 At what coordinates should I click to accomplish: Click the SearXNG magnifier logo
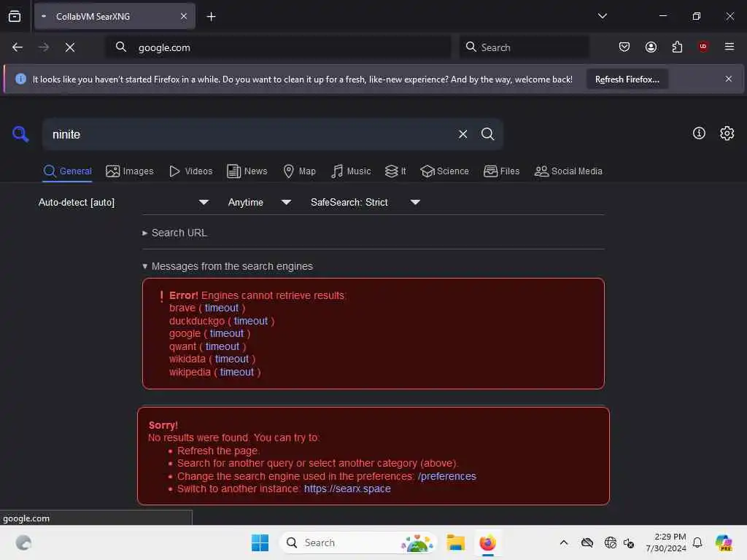coord(20,134)
